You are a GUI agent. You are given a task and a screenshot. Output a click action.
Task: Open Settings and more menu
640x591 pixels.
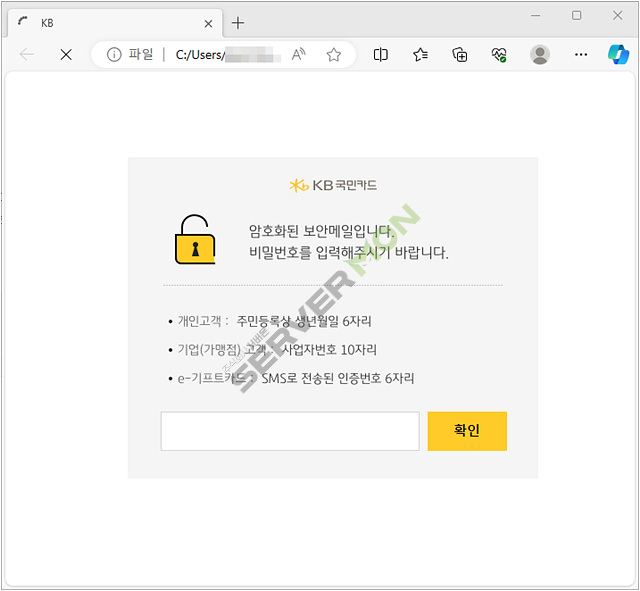click(x=580, y=54)
